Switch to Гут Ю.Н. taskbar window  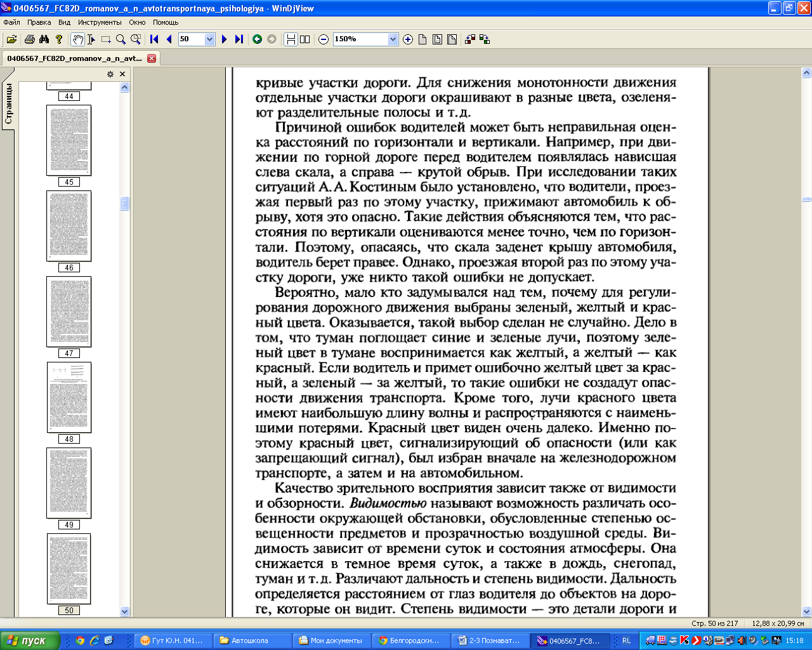pos(173,640)
